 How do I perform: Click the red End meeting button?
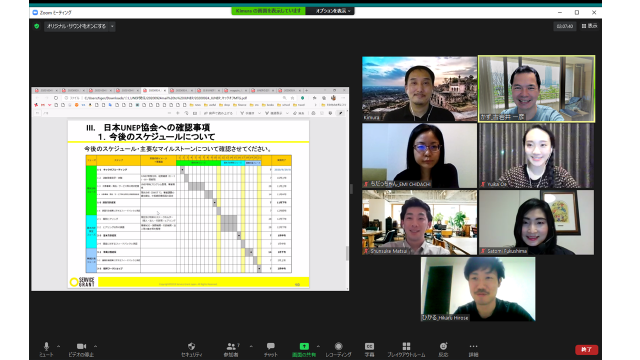pyautogui.click(x=587, y=350)
